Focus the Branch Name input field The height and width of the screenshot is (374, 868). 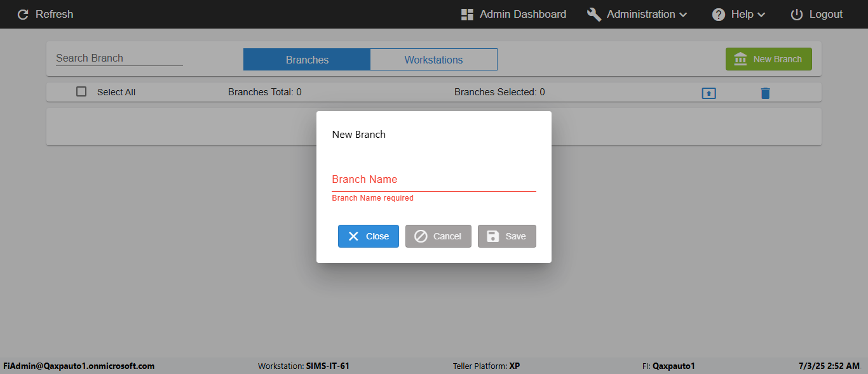[434, 180]
